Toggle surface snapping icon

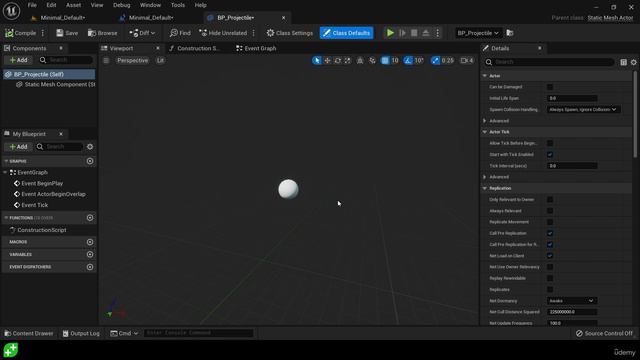coord(372,60)
